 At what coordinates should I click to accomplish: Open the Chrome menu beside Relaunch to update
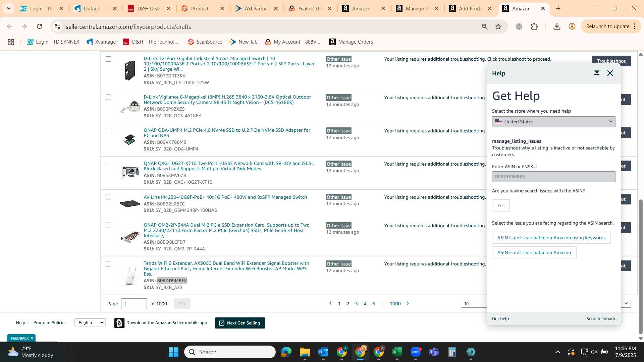pos(635,26)
